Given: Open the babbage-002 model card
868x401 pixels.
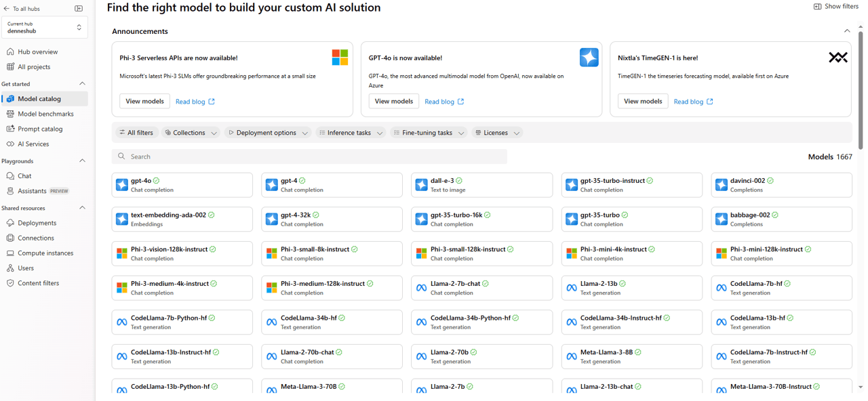Looking at the screenshot, I should coord(782,219).
